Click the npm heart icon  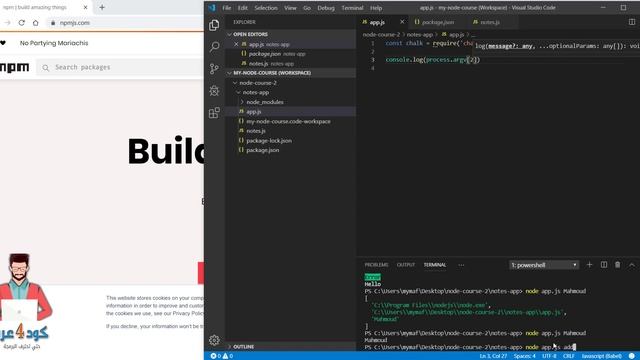tap(3, 43)
